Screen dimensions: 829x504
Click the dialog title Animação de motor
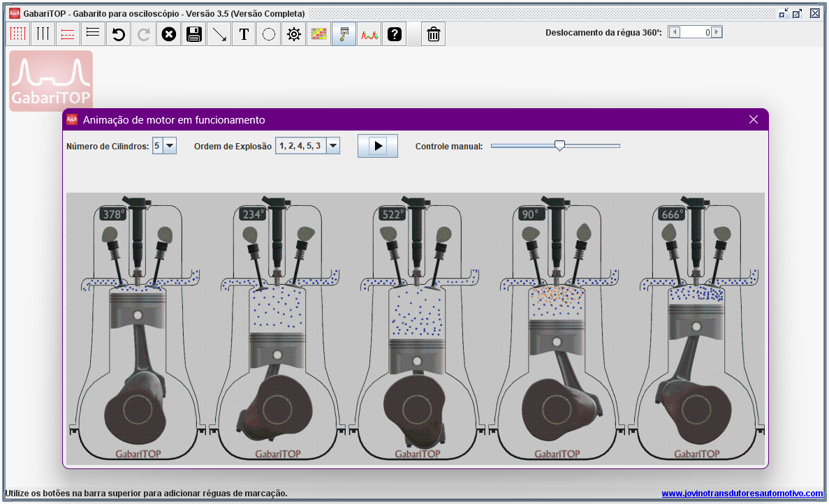coord(174,120)
